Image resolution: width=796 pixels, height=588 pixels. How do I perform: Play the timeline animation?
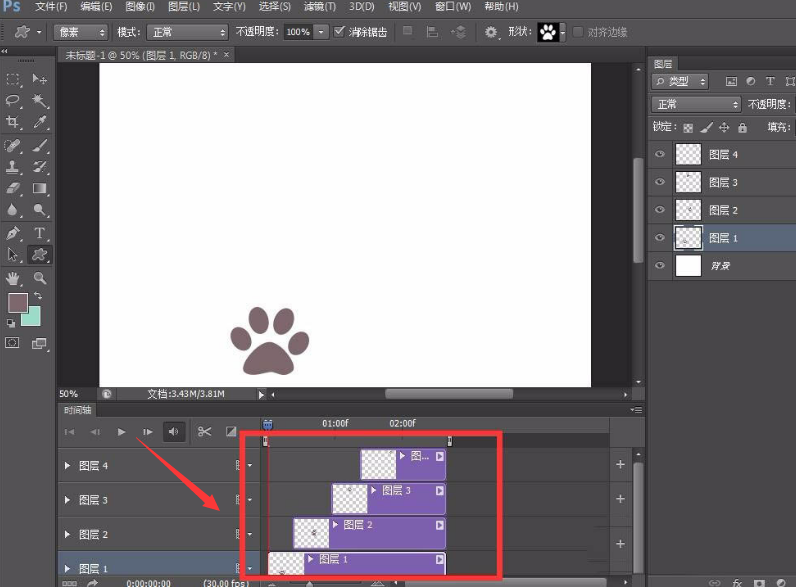click(121, 432)
